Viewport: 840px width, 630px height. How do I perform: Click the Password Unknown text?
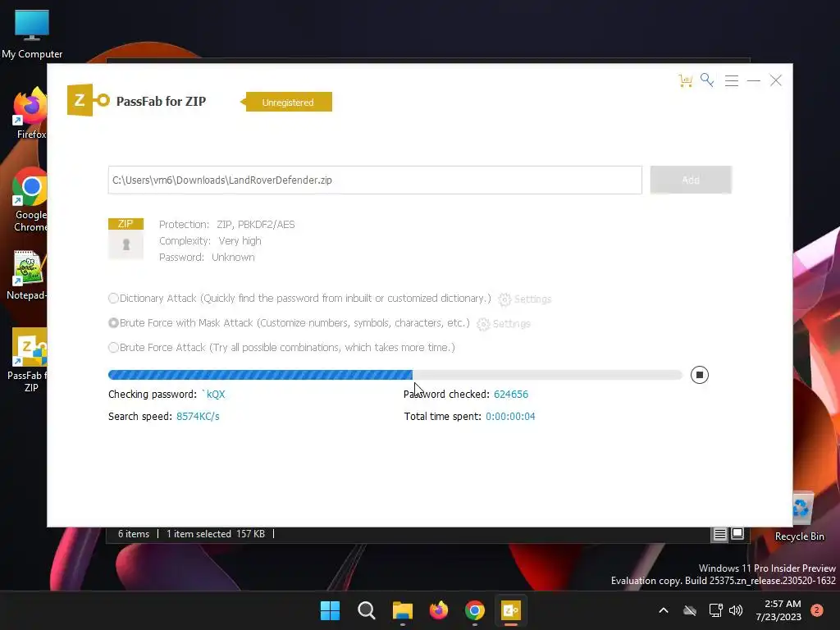click(207, 257)
